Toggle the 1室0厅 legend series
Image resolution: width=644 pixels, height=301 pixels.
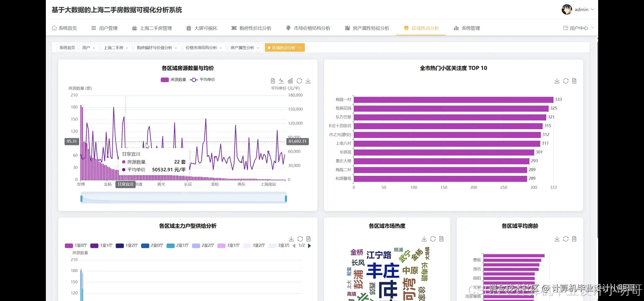tap(76, 245)
